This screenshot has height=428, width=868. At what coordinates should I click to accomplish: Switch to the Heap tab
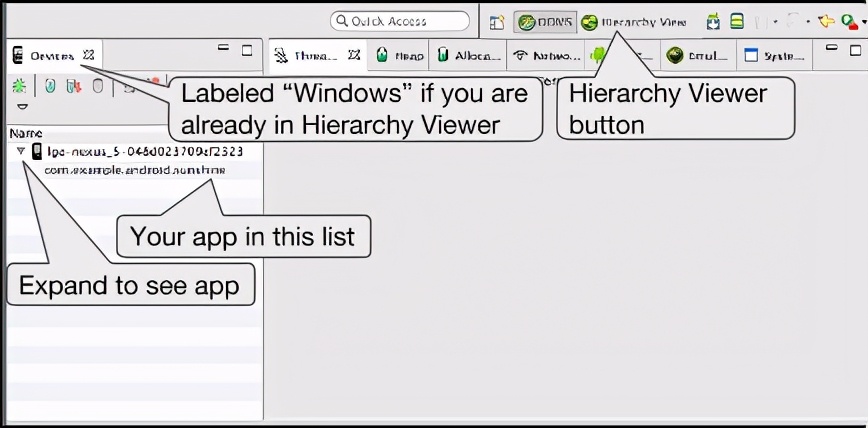[399, 55]
